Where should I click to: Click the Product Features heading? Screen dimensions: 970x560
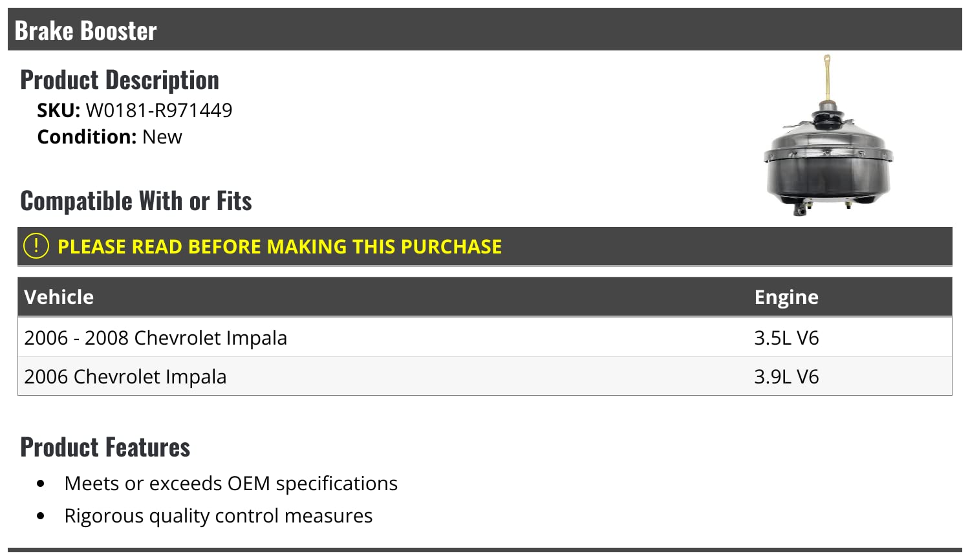pos(105,447)
